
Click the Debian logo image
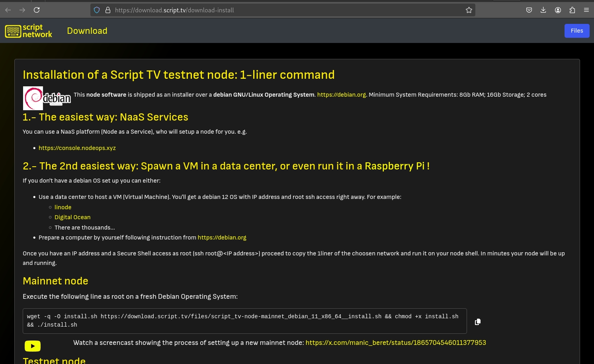[47, 98]
